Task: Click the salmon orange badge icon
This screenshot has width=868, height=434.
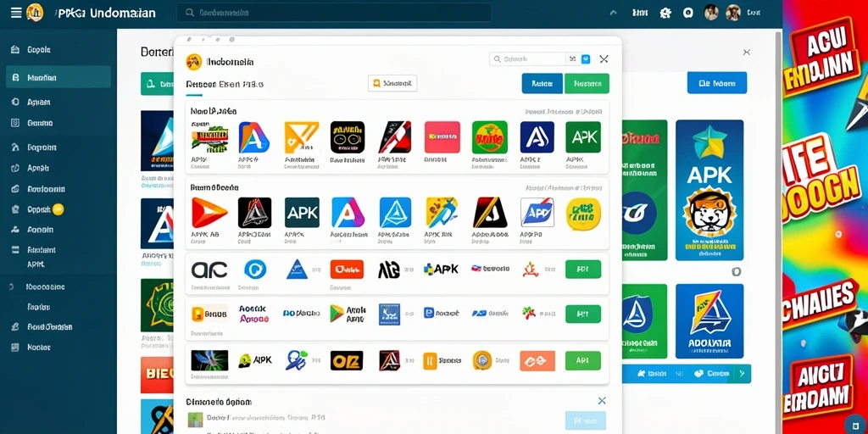Action: (537, 360)
